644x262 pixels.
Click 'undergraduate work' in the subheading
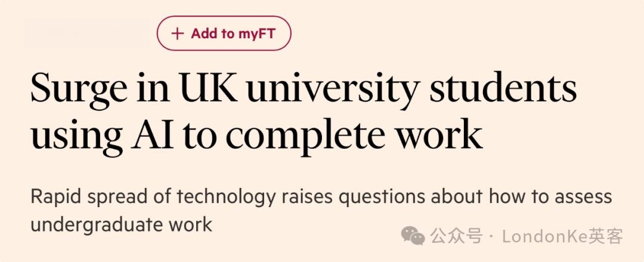[x=122, y=224]
